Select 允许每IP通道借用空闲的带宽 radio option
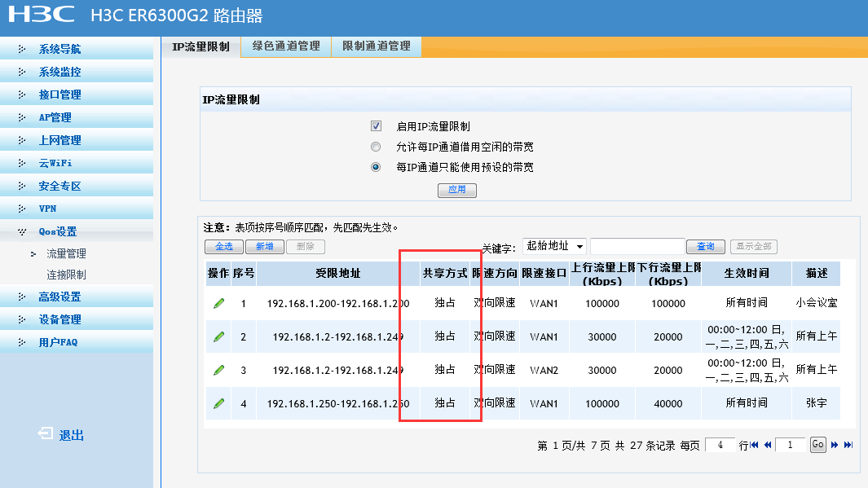This screenshot has height=488, width=868. tap(376, 147)
